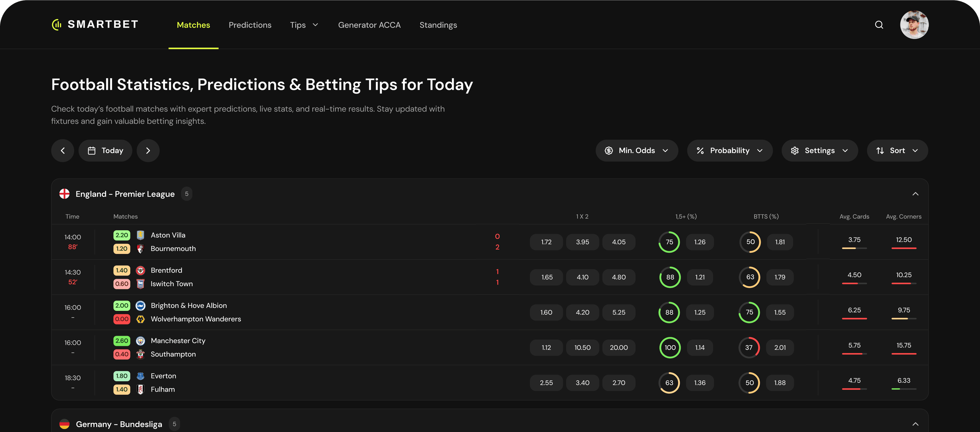
Task: Click the Everton club crest
Action: pos(140,376)
